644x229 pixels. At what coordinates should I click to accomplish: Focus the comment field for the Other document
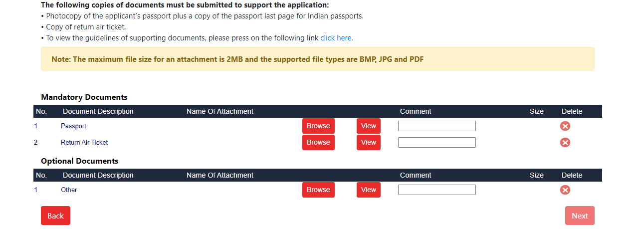click(437, 190)
